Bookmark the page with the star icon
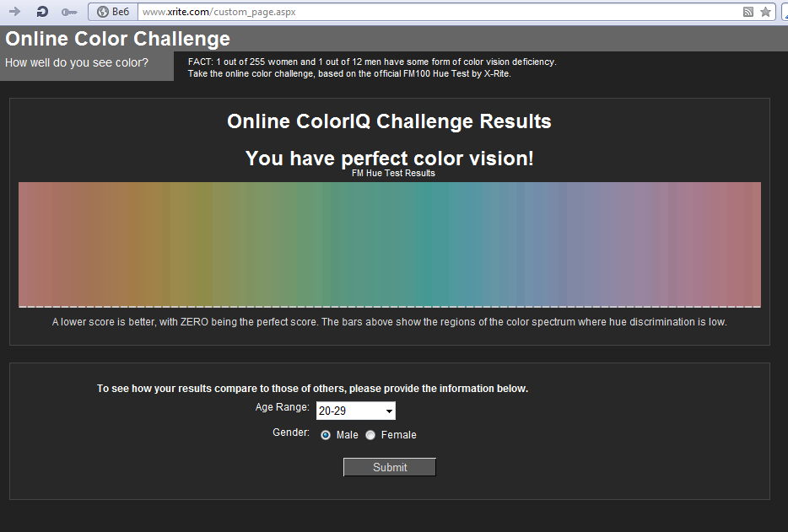 pos(765,12)
